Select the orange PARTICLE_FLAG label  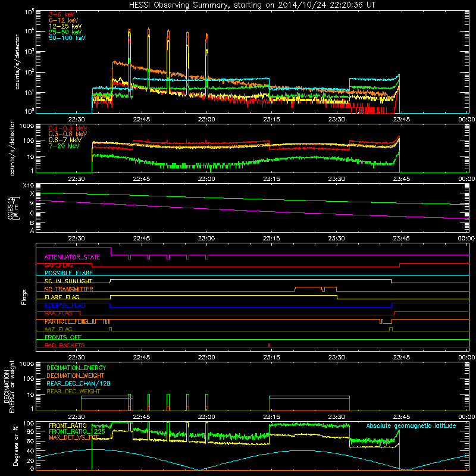[67, 321]
